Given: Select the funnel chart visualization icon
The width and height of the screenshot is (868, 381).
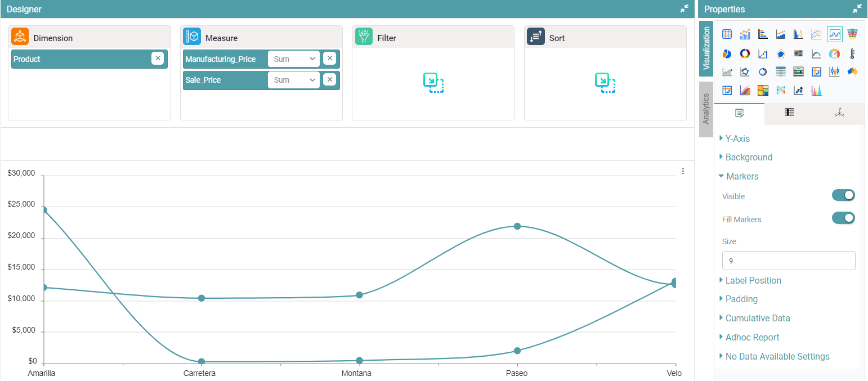Looking at the screenshot, I should click(852, 34).
